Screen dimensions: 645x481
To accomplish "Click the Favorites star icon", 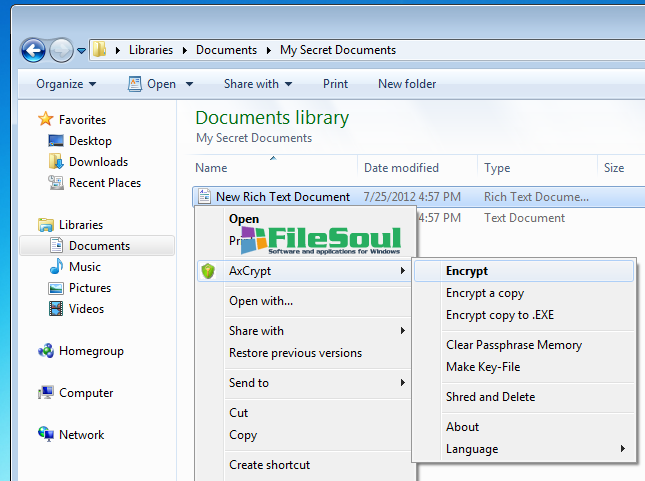I will 45,120.
